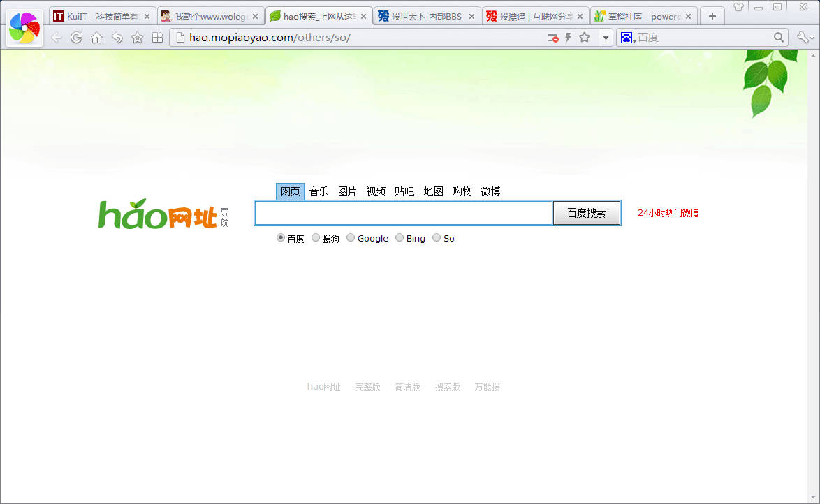The width and height of the screenshot is (820, 504).
Task: Close the 殁漂遥 tab
Action: point(580,17)
